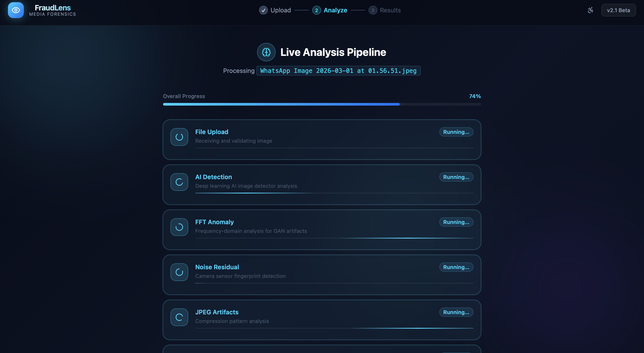
Task: Click the Overall Progress bar
Action: (322, 104)
